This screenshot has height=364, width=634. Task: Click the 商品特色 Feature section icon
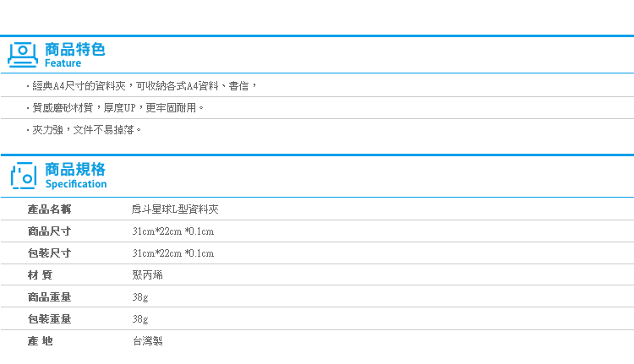pyautogui.click(x=23, y=55)
